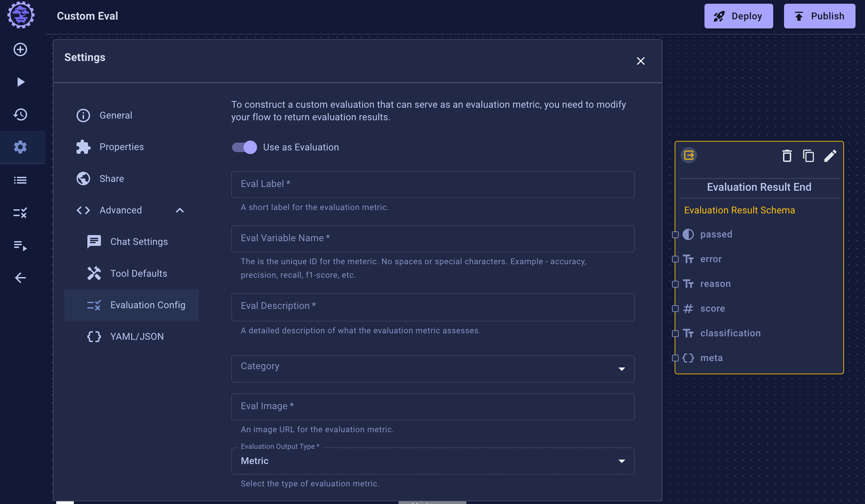Image resolution: width=865 pixels, height=504 pixels.
Task: Click the Advanced menu label
Action: [x=121, y=210]
